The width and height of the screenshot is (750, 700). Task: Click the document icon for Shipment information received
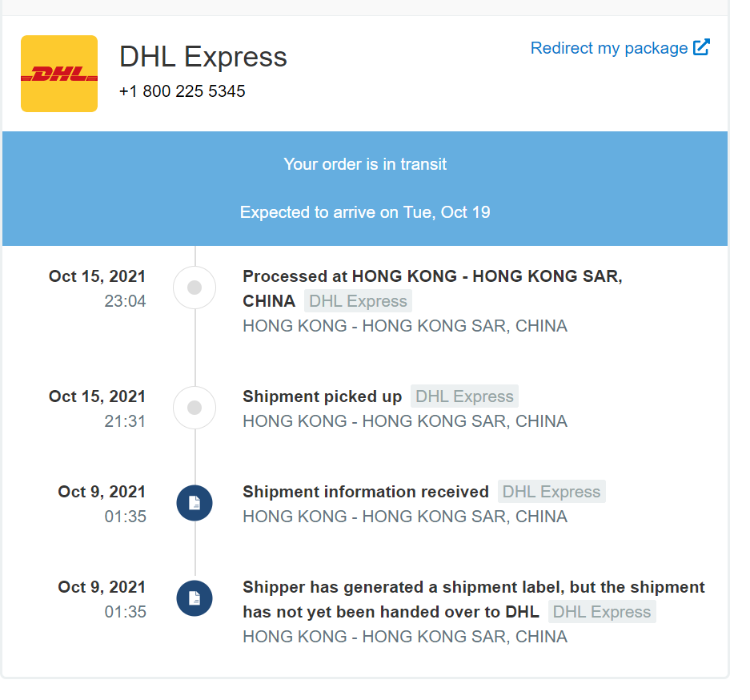[x=195, y=503]
